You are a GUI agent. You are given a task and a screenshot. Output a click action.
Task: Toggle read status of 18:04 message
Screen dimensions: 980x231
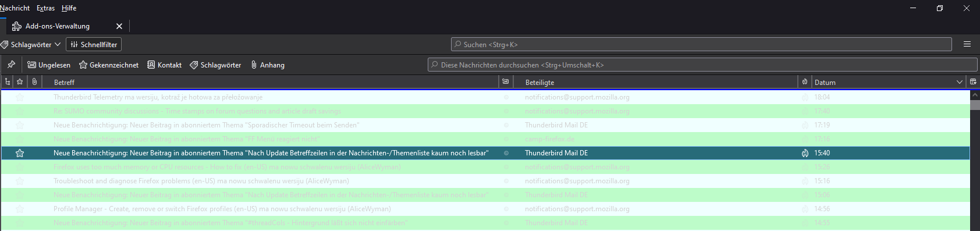point(506,97)
